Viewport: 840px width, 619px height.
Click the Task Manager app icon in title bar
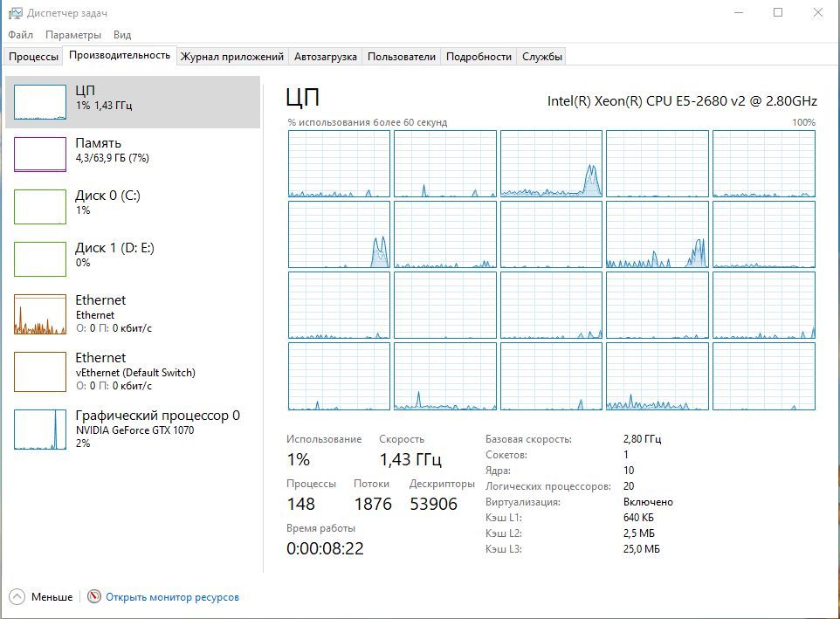(x=15, y=13)
